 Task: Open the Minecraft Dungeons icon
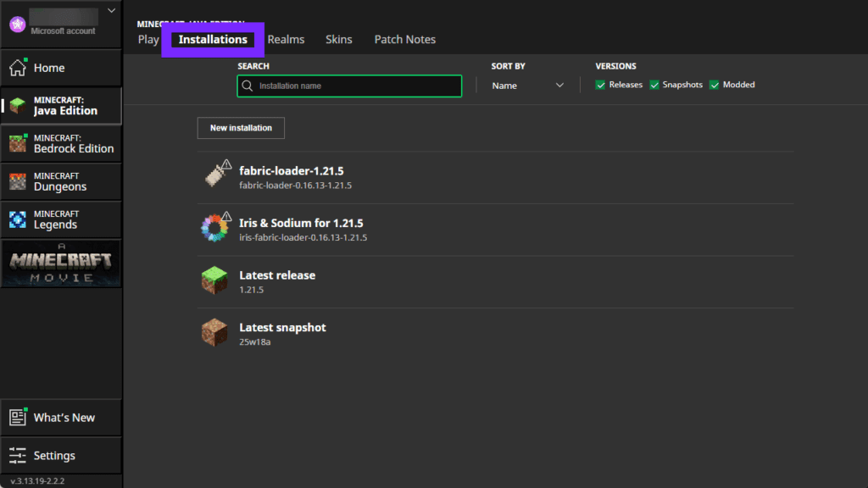[x=18, y=181]
